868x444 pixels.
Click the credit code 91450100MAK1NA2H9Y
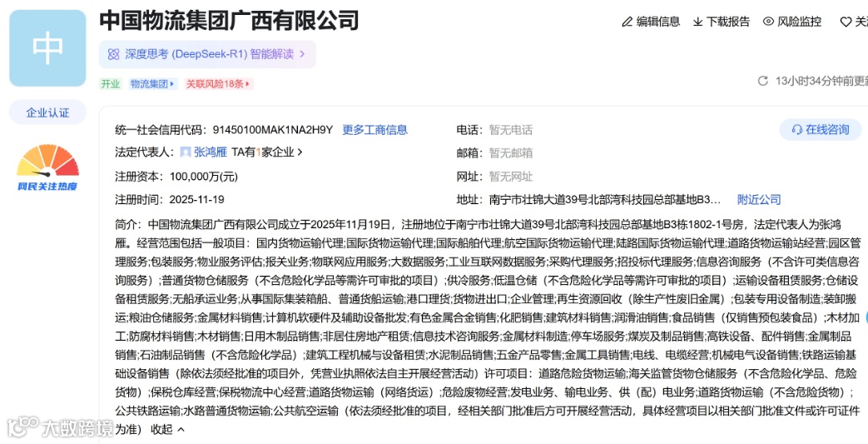pos(273,130)
